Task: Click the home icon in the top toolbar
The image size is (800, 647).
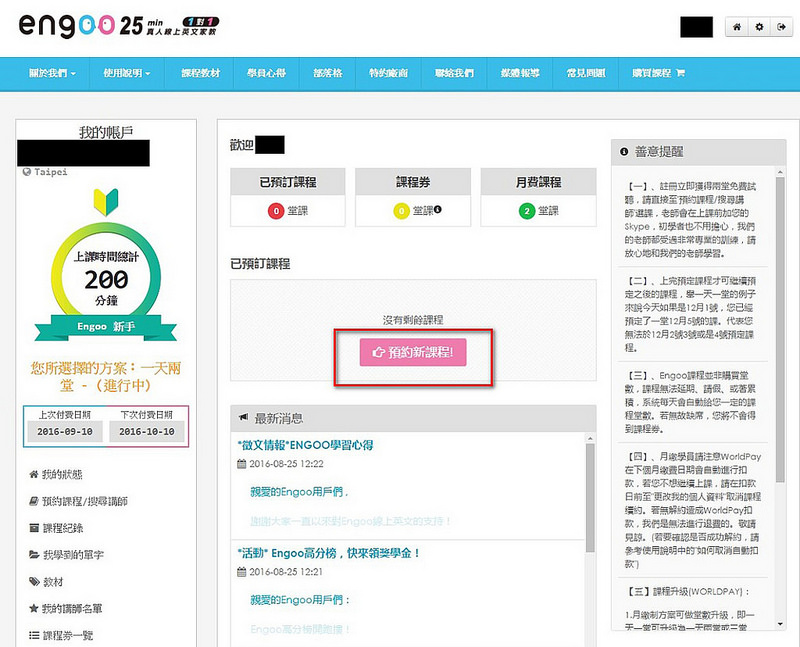Action: [737, 26]
